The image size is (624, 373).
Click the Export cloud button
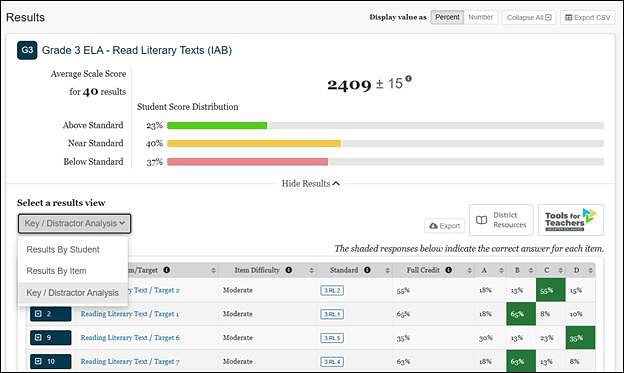(445, 226)
